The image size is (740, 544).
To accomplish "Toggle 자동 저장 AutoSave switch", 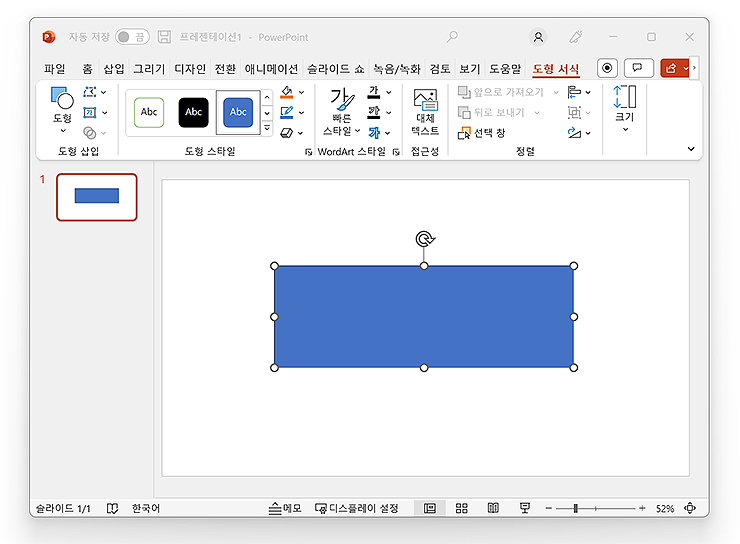I will click(x=132, y=37).
